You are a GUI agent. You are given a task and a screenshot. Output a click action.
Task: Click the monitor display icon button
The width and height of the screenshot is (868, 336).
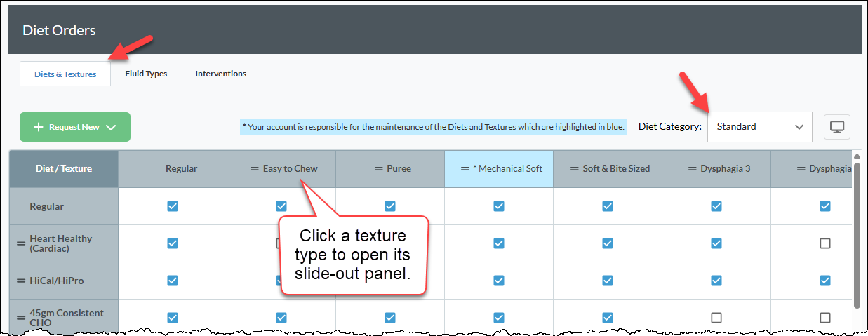836,127
